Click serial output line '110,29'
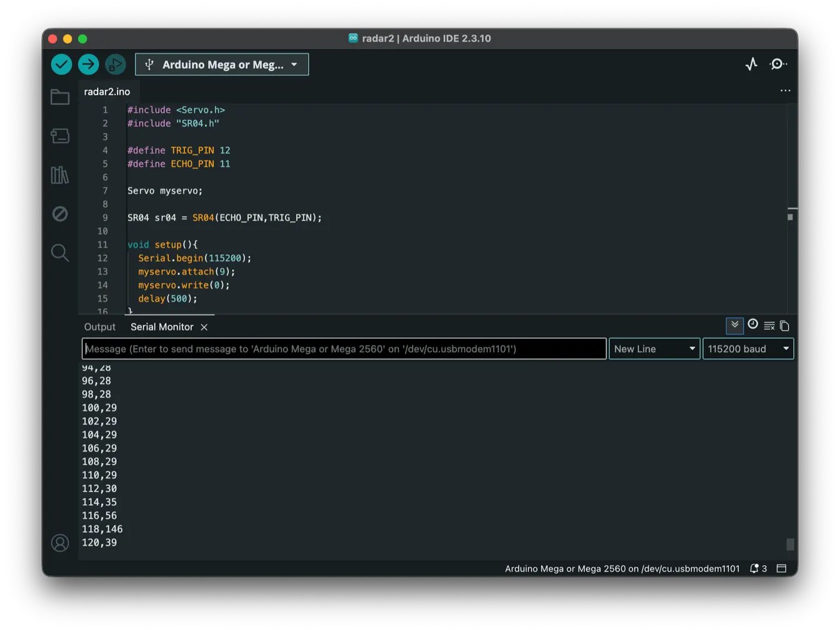 pyautogui.click(x=99, y=475)
